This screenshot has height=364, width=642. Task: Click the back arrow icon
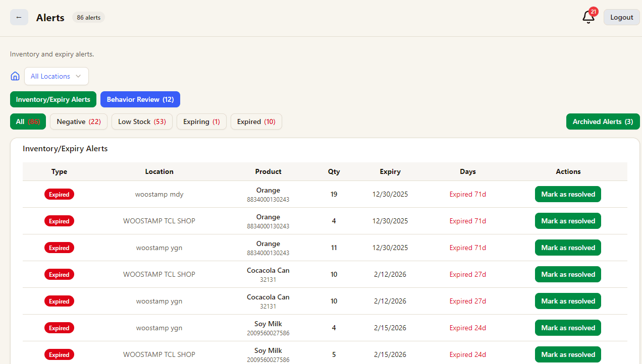19,17
